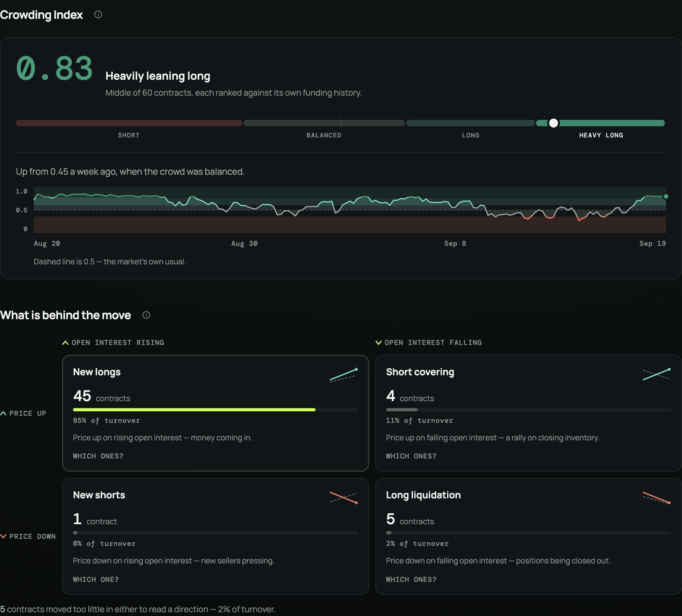Screen dimensions: 682x616
Task: Click the New shorts trend sparkline icon
Action: click(x=344, y=497)
